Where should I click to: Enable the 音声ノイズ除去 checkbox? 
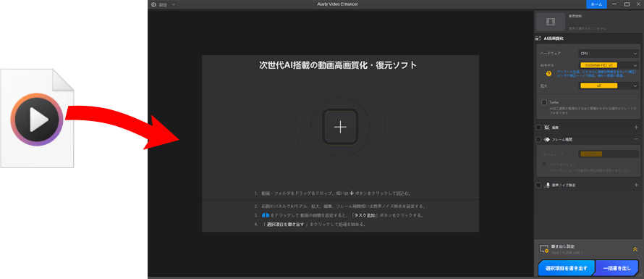click(538, 186)
